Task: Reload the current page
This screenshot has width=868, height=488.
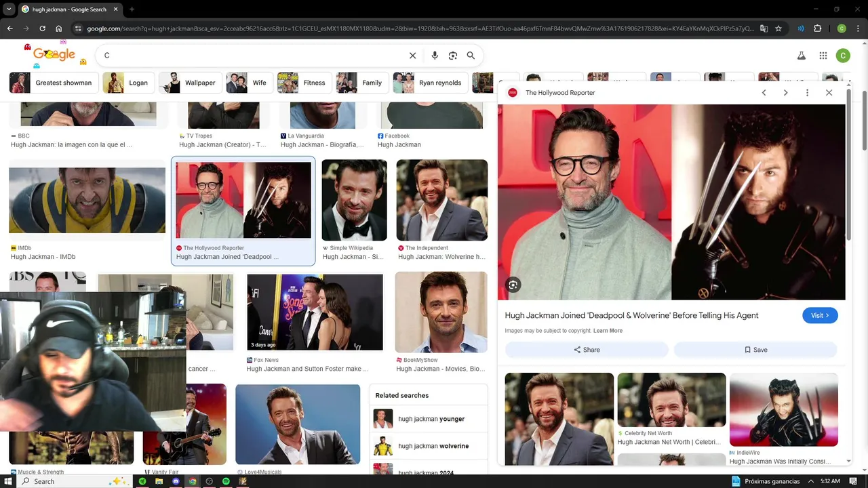Action: click(42, 28)
